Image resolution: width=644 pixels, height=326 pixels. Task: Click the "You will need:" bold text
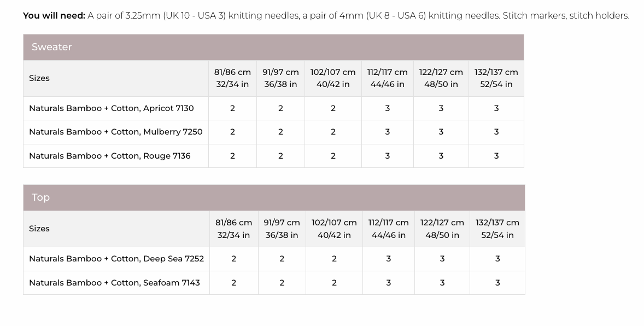click(54, 15)
